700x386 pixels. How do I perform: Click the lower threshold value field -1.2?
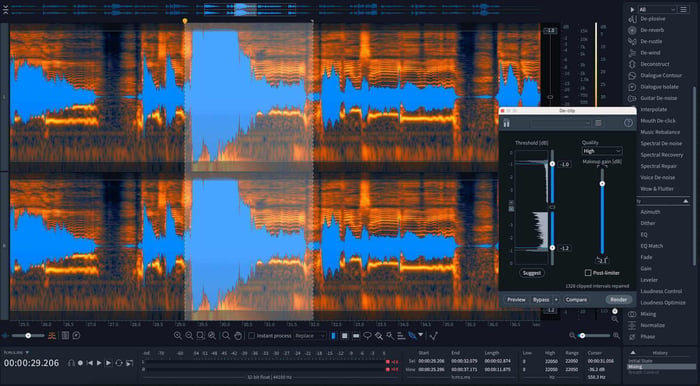(564, 248)
